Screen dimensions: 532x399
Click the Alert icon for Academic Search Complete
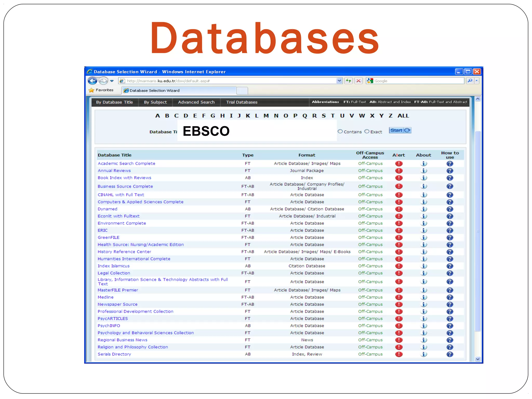pyautogui.click(x=399, y=164)
